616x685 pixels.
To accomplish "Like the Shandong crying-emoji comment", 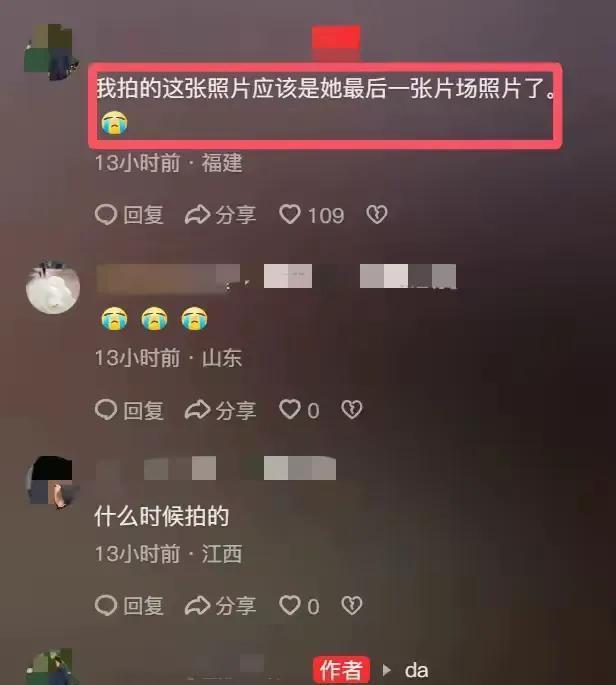I will [x=290, y=410].
